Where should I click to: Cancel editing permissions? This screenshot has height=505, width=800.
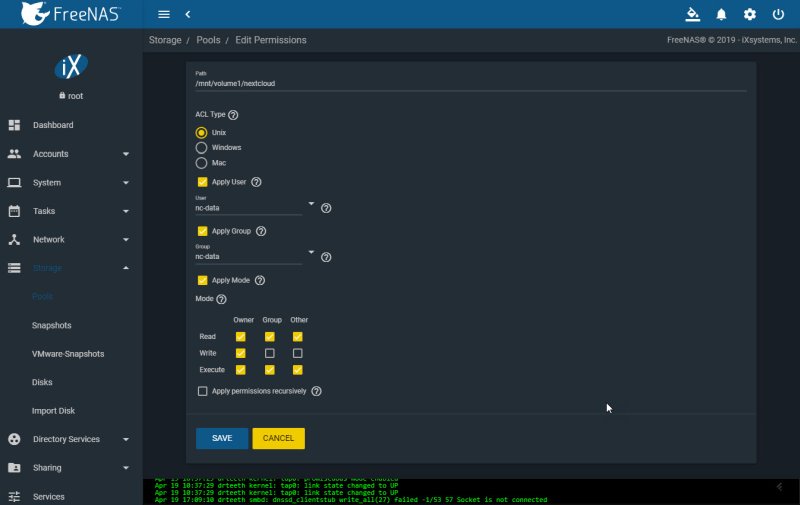278,438
